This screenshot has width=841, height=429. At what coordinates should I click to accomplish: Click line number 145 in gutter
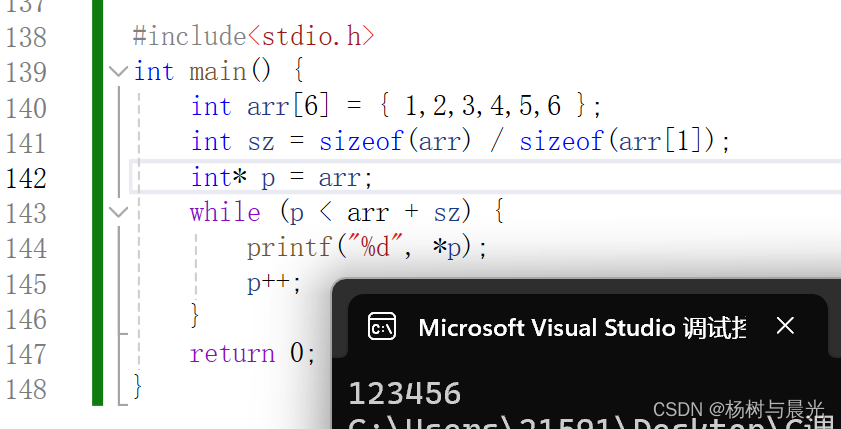[26, 284]
